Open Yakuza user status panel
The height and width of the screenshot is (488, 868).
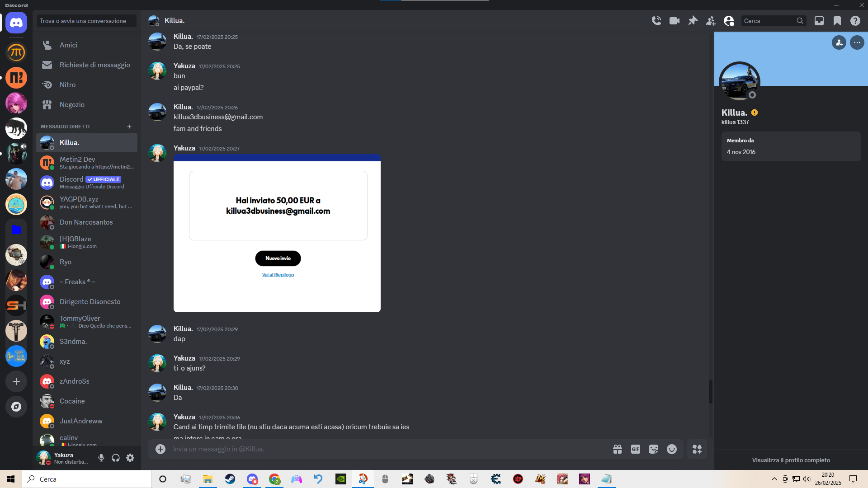tap(64, 458)
